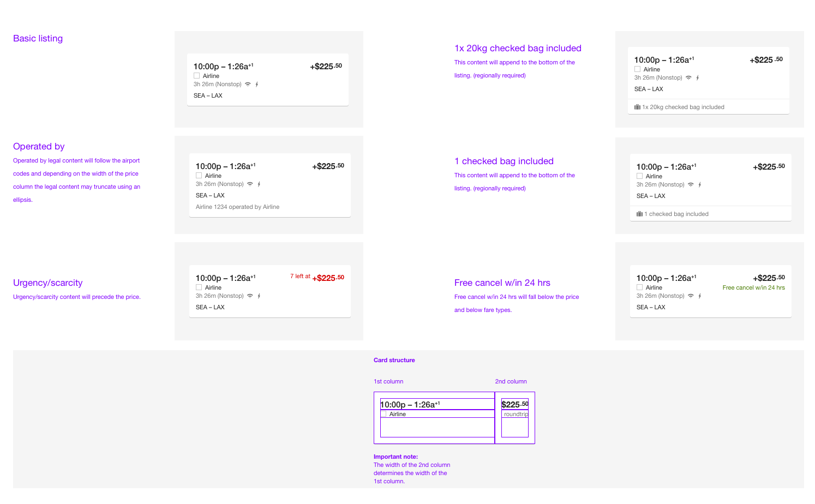The image size is (815, 504).
Task: Click the Wi-Fi icon in the Basic listing card
Action: point(248,84)
